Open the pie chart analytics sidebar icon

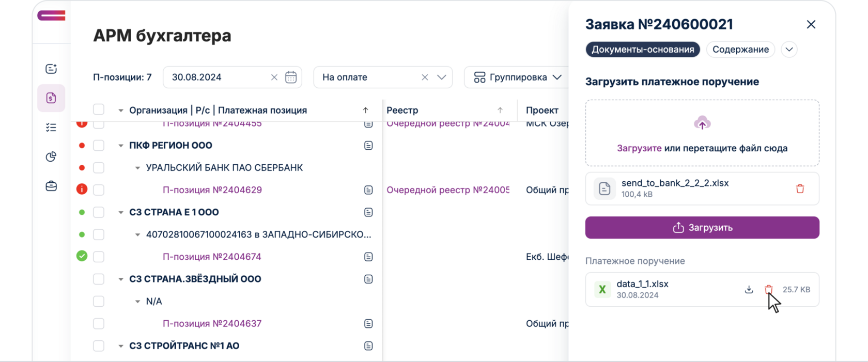[x=51, y=157]
